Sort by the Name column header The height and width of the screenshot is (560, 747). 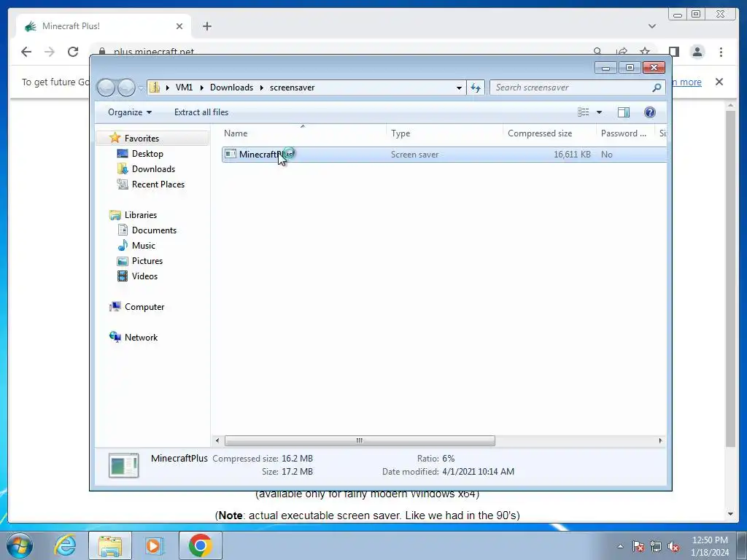pyautogui.click(x=303, y=133)
